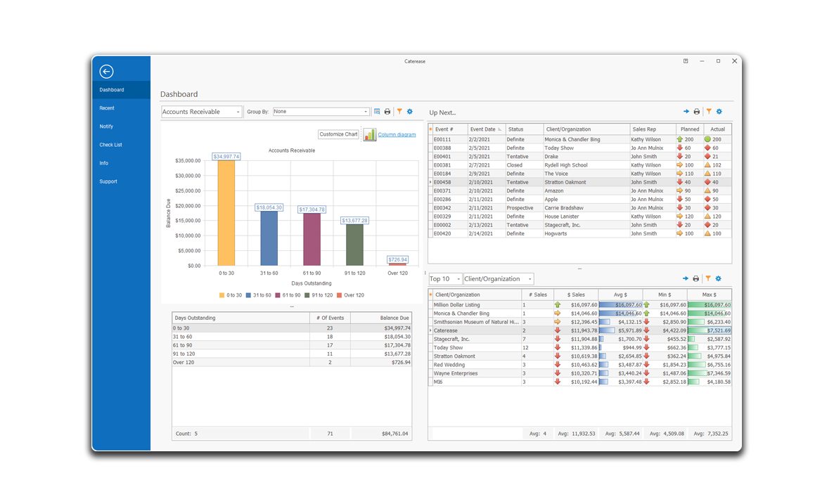The image size is (834, 504).
Task: Sort by Event Date column header
Action: (485, 129)
